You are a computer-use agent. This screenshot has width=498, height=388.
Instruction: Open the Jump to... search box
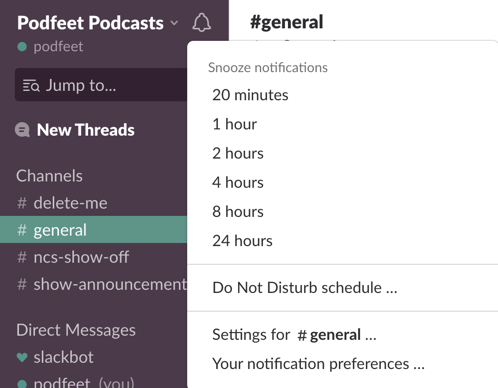pos(101,85)
